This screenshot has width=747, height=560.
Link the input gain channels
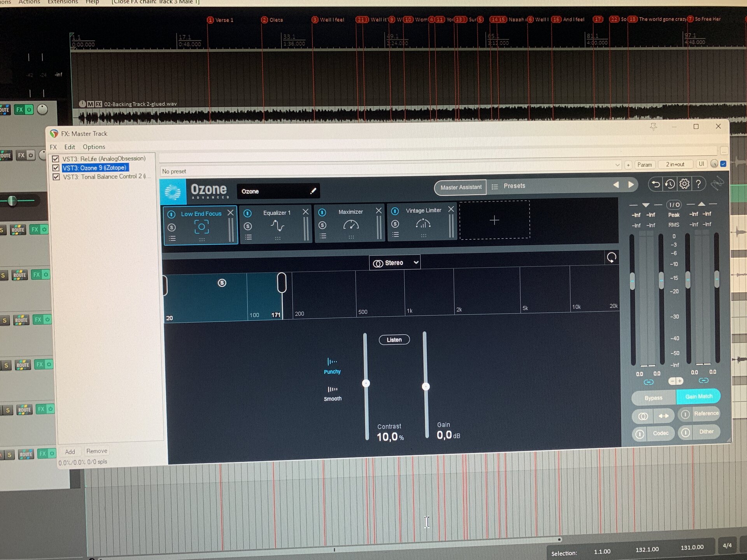tap(648, 382)
